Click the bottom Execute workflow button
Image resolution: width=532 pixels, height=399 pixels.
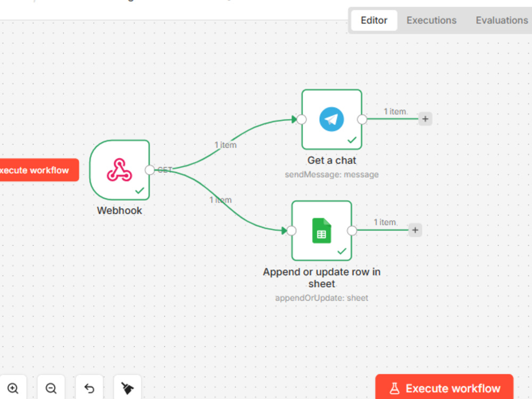pyautogui.click(x=444, y=388)
